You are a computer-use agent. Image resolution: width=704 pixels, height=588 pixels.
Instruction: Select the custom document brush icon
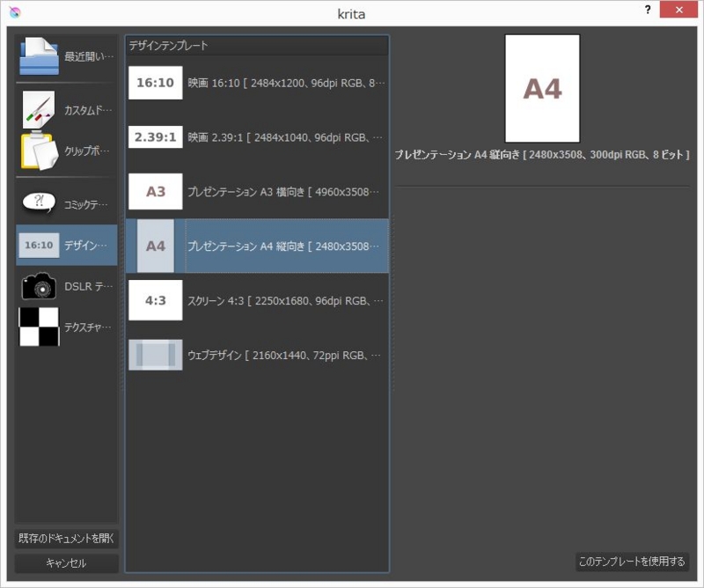39,110
